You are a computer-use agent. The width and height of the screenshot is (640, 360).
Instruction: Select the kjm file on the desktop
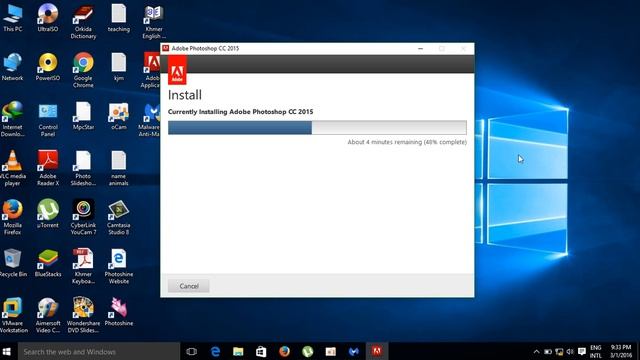[x=119, y=67]
